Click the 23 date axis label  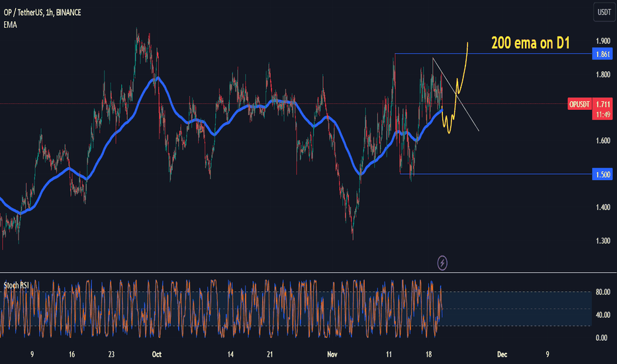click(111, 354)
